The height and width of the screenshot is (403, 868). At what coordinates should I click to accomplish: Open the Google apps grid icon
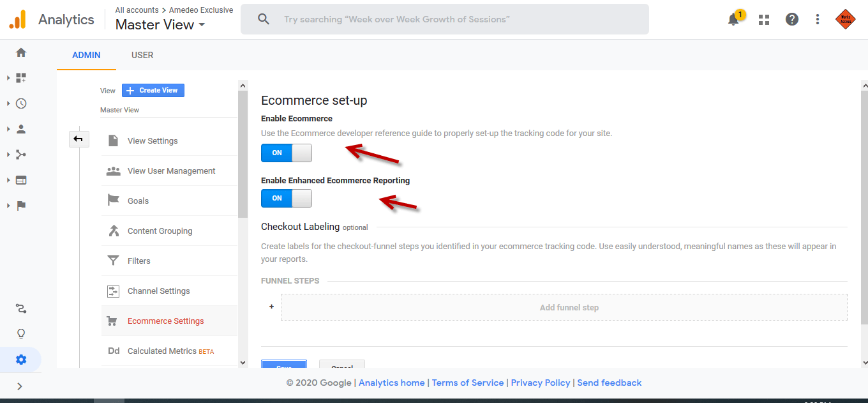(763, 19)
